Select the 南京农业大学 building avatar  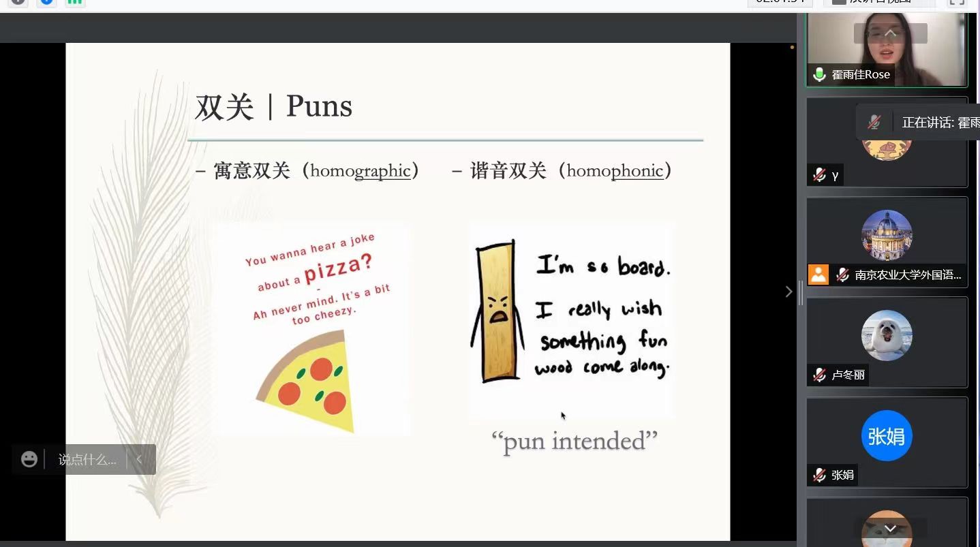(887, 235)
